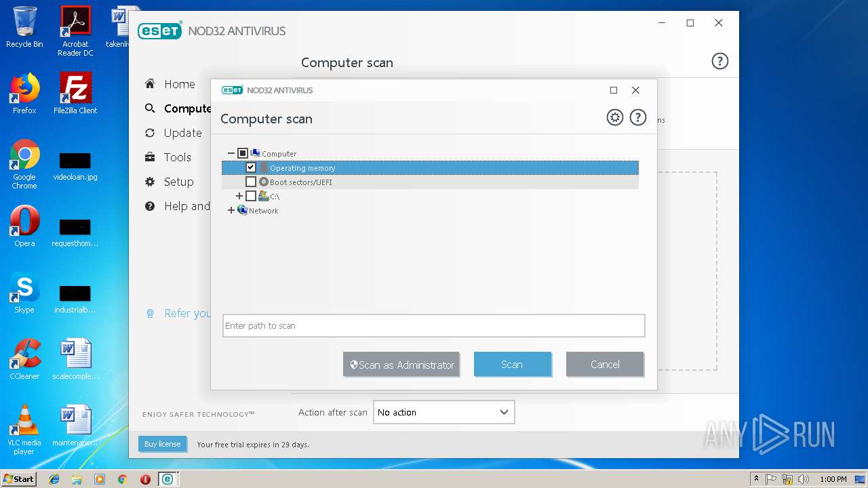
Task: Open Firefox desktop icon
Action: pyautogui.click(x=24, y=94)
